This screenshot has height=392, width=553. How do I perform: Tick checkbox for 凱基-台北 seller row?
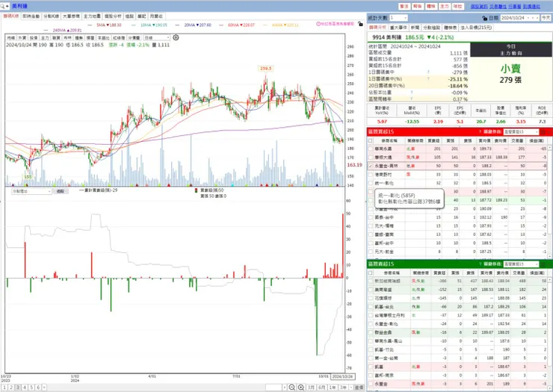[x=371, y=307]
